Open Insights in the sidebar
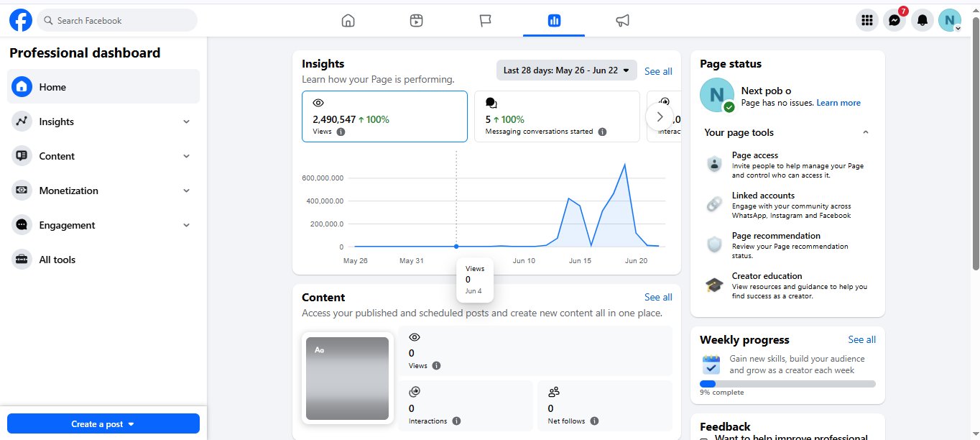The width and height of the screenshot is (980, 440). click(x=103, y=122)
